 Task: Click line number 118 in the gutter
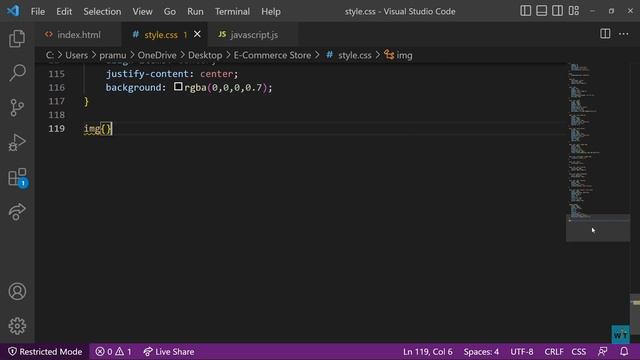pos(56,115)
